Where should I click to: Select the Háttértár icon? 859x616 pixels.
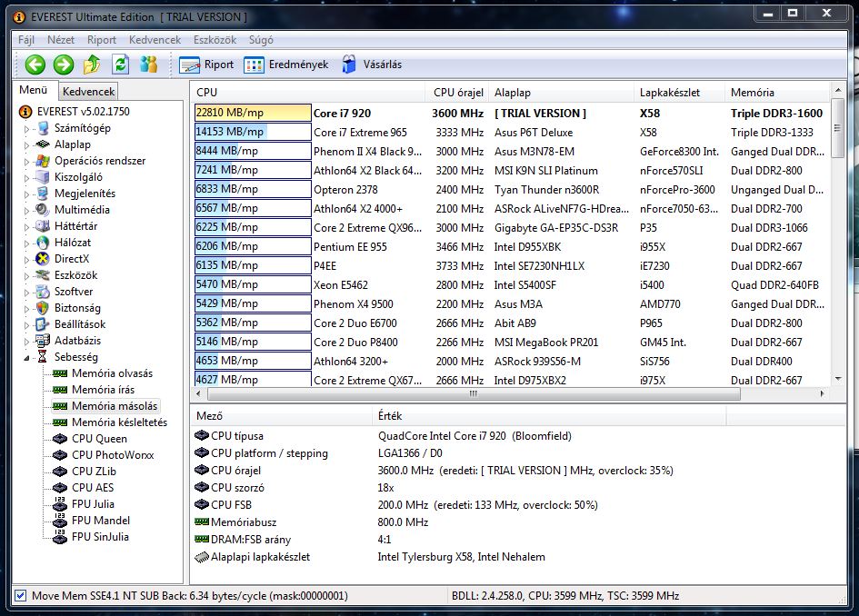(43, 226)
